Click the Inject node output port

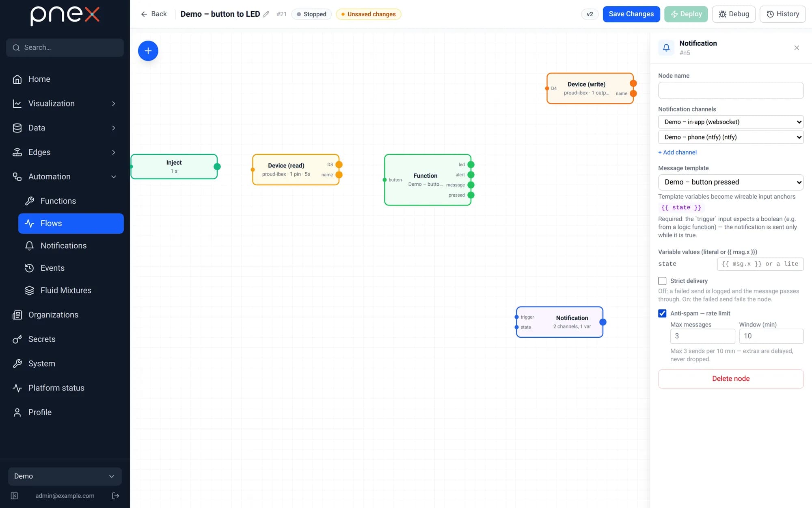(217, 167)
